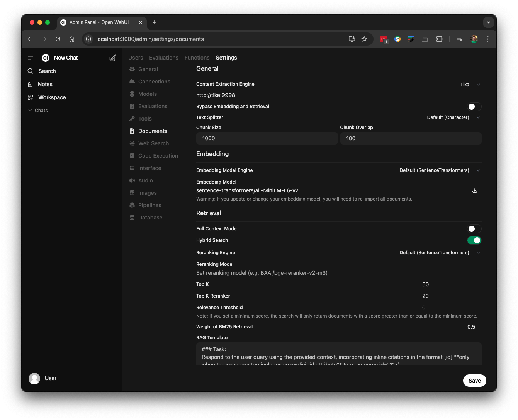
Task: Click the new chat pencil icon
Action: point(113,58)
